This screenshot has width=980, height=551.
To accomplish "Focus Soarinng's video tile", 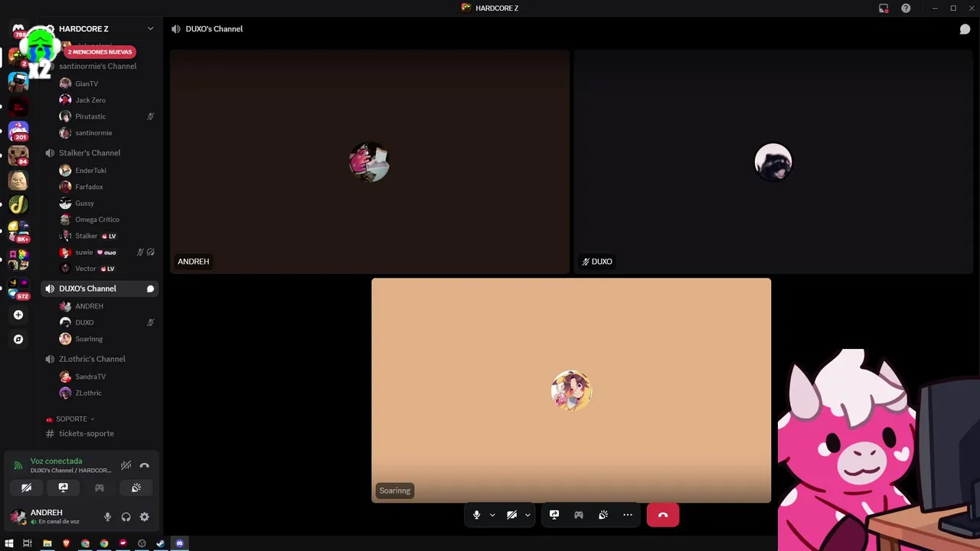I will [571, 390].
